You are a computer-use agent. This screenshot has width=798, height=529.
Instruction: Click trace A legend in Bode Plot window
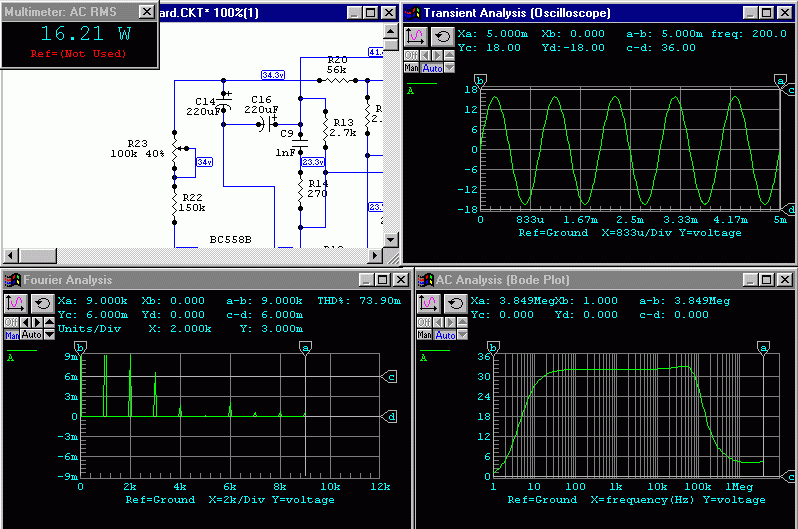click(434, 355)
